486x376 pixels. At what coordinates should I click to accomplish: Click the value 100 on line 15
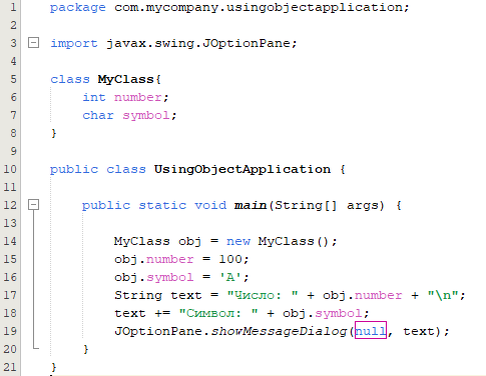click(230, 259)
